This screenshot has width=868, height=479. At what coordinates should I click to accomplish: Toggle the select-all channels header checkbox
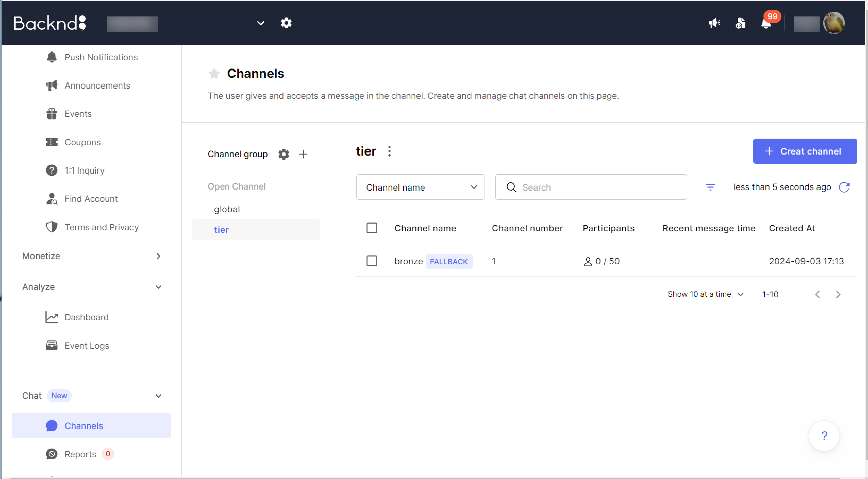pyautogui.click(x=372, y=228)
